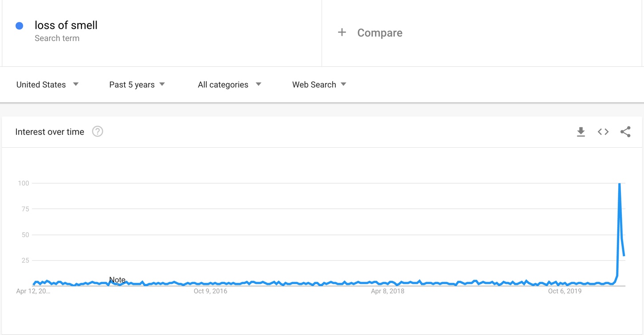Open the embed code icon
Image resolution: width=644 pixels, height=335 pixels.
coord(603,132)
